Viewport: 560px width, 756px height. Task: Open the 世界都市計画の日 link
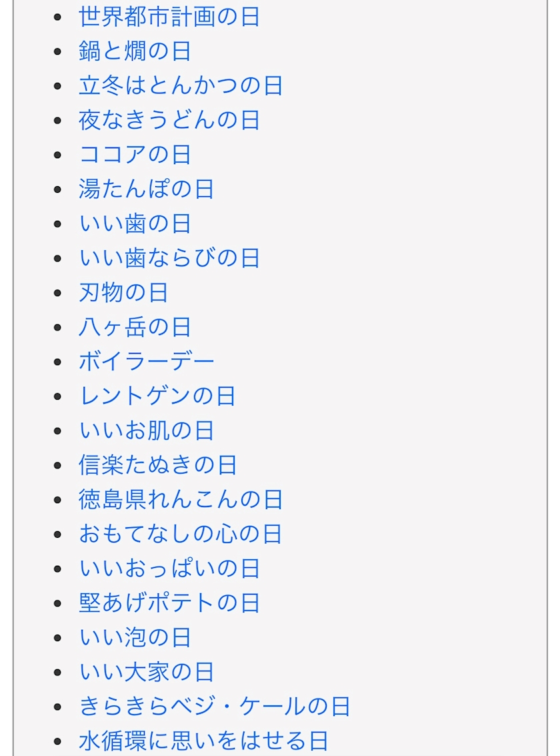click(x=169, y=17)
